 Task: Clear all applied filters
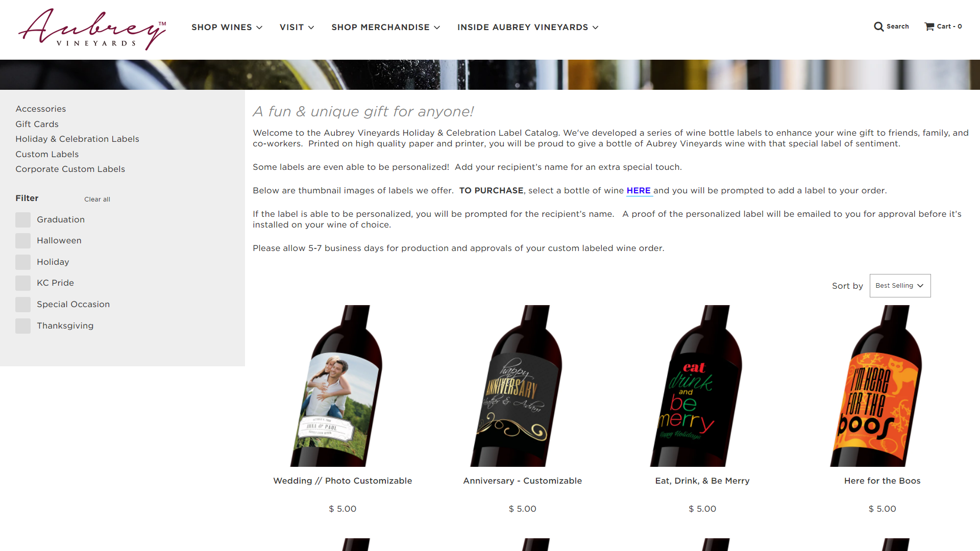[x=97, y=199]
